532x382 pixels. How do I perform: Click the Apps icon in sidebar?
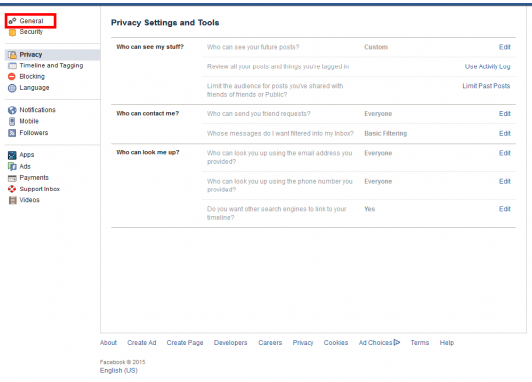pos(12,155)
